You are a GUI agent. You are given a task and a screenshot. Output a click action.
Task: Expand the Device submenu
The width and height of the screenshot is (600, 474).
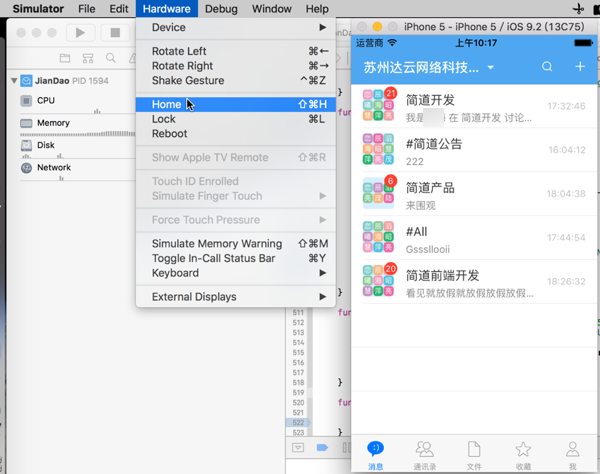(236, 28)
